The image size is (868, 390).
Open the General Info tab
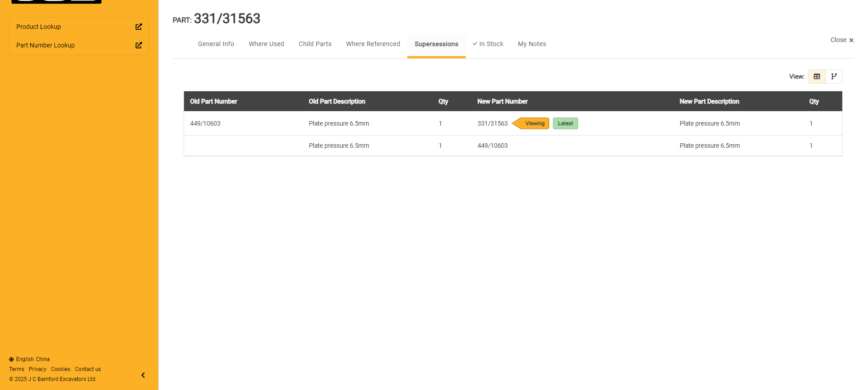(216, 44)
